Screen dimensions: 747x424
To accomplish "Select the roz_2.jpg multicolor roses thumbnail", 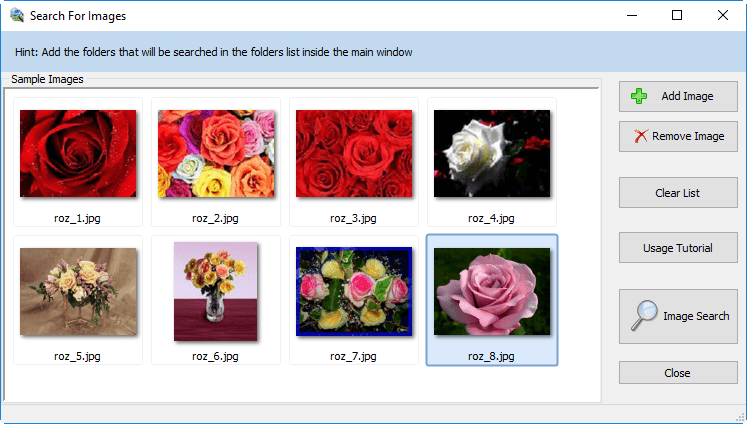I will pos(216,153).
